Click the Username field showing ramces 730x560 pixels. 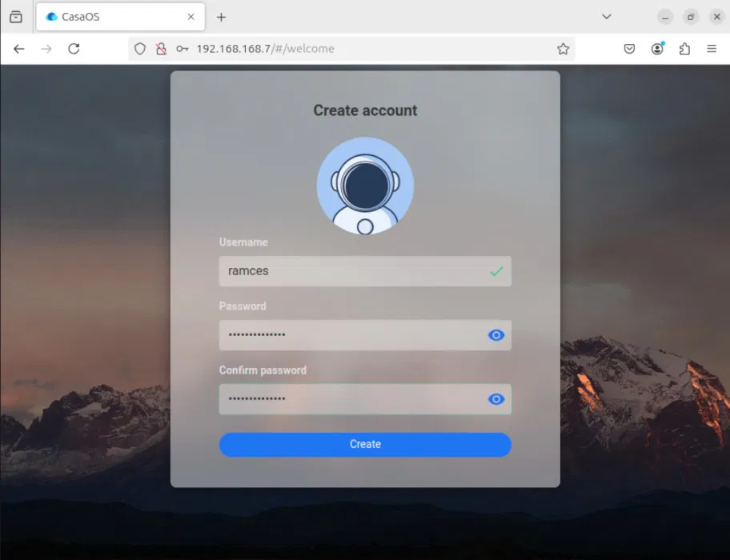point(365,271)
